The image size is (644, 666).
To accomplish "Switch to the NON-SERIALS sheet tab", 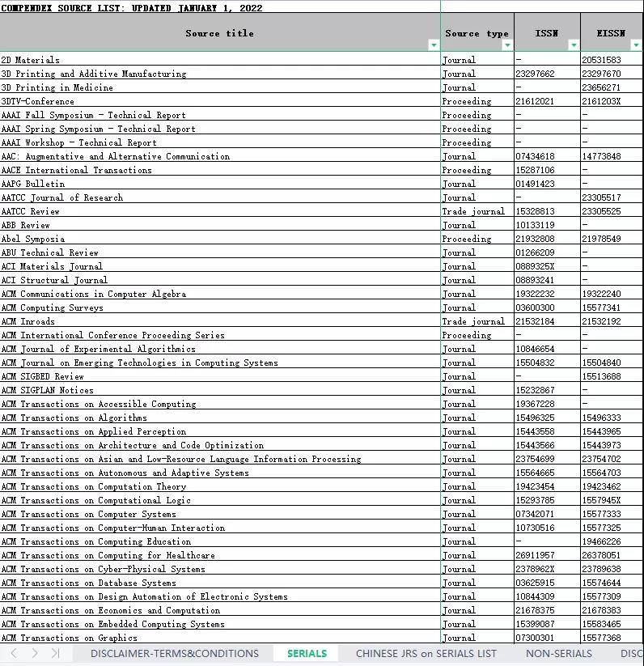I will 559,653.
